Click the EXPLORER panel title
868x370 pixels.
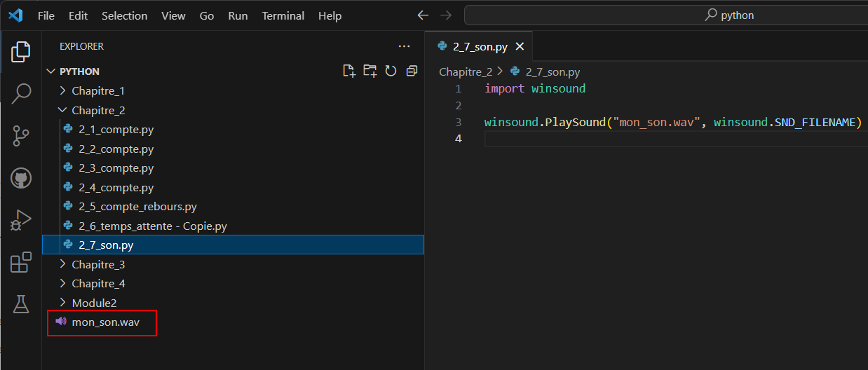[x=81, y=46]
